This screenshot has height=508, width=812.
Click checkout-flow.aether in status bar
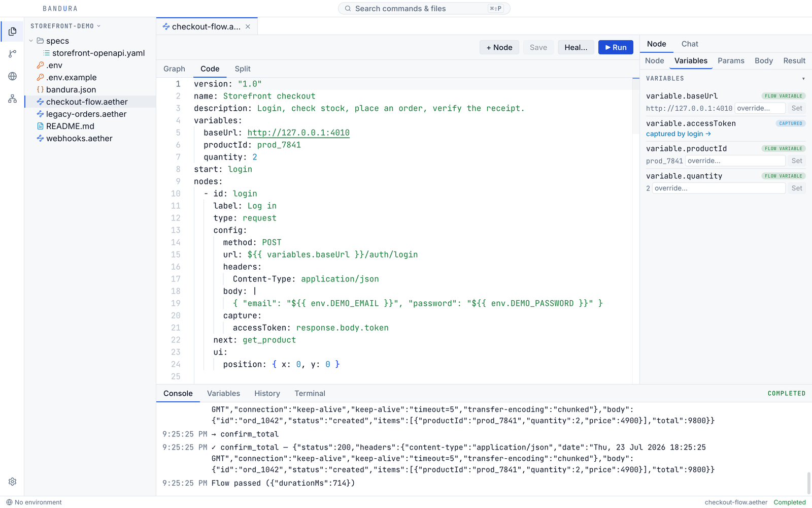736,502
